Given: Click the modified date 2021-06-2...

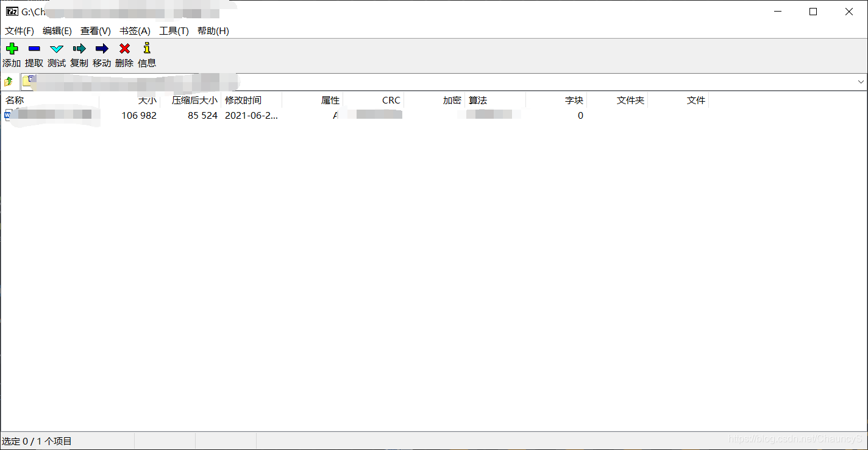Looking at the screenshot, I should click(x=251, y=115).
